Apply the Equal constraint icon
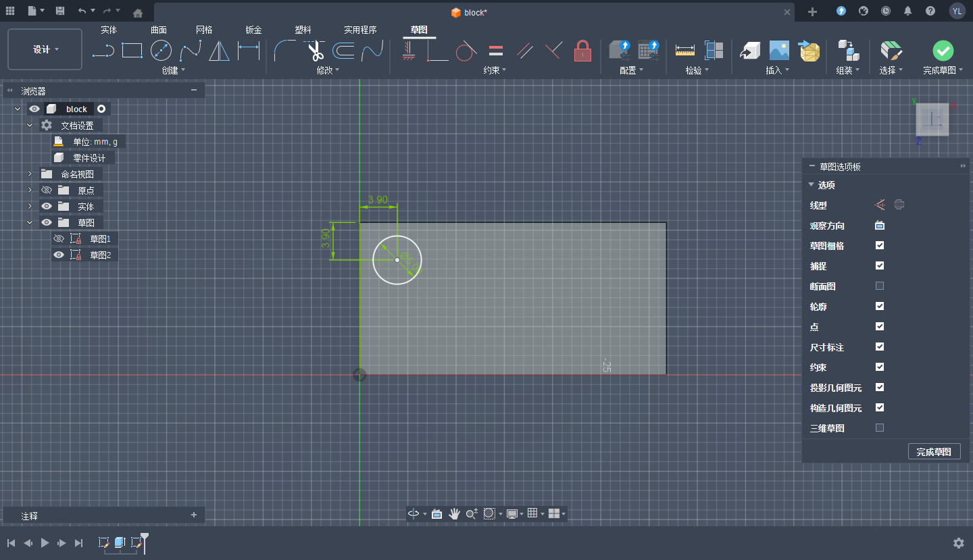 pyautogui.click(x=495, y=51)
